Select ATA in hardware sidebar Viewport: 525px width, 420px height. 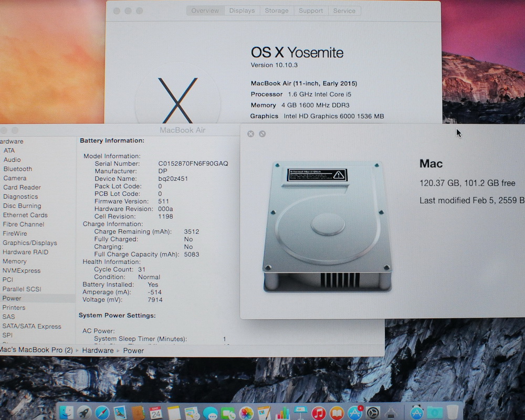pyautogui.click(x=9, y=151)
